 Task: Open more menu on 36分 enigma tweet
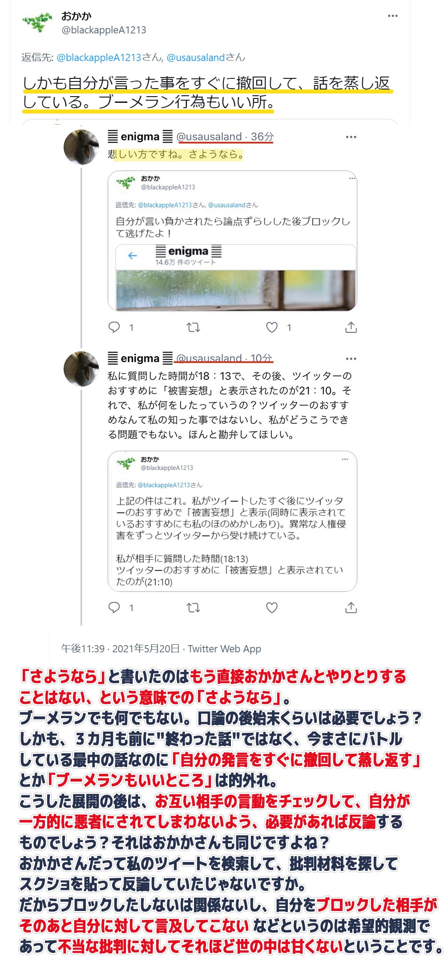pos(351,137)
